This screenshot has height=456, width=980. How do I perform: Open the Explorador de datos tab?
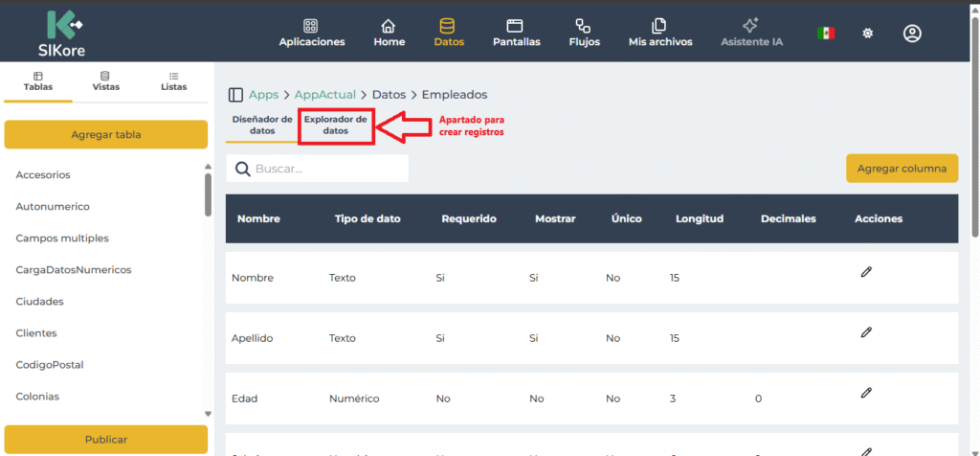[x=335, y=125]
